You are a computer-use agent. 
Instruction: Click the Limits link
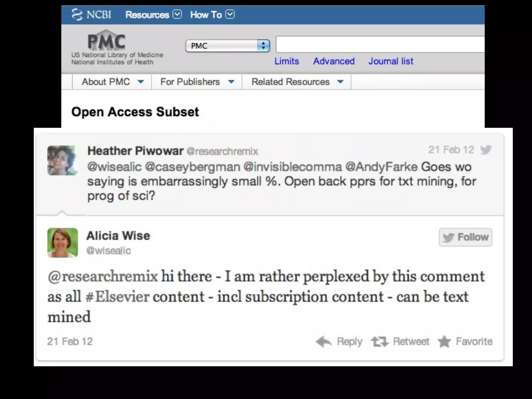(287, 61)
